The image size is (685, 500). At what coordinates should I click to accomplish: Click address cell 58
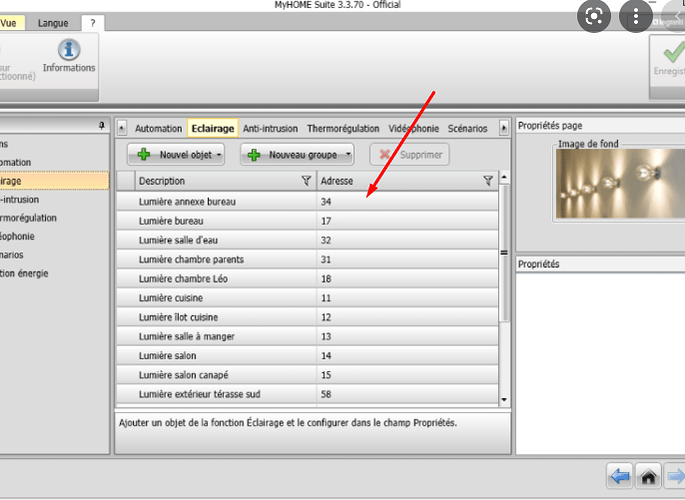pos(407,393)
